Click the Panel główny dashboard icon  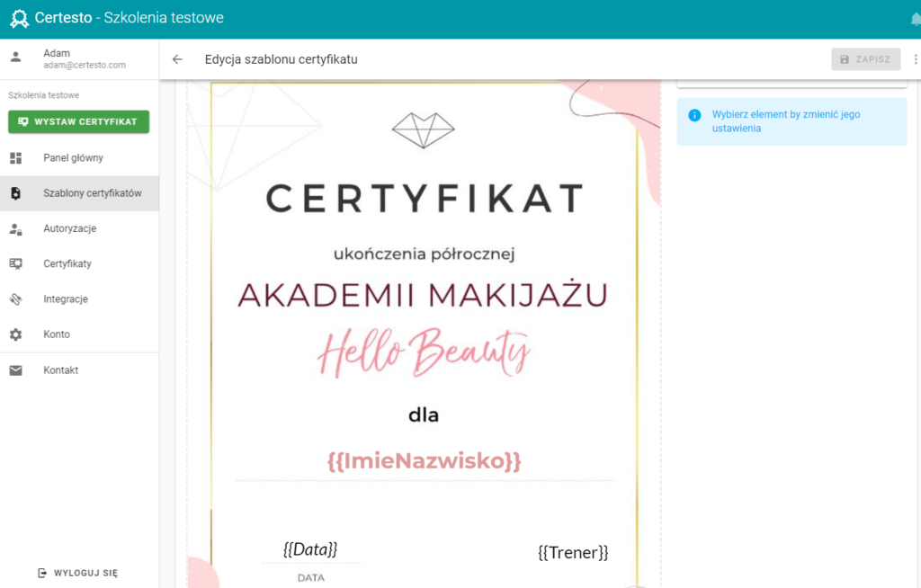[x=16, y=158]
